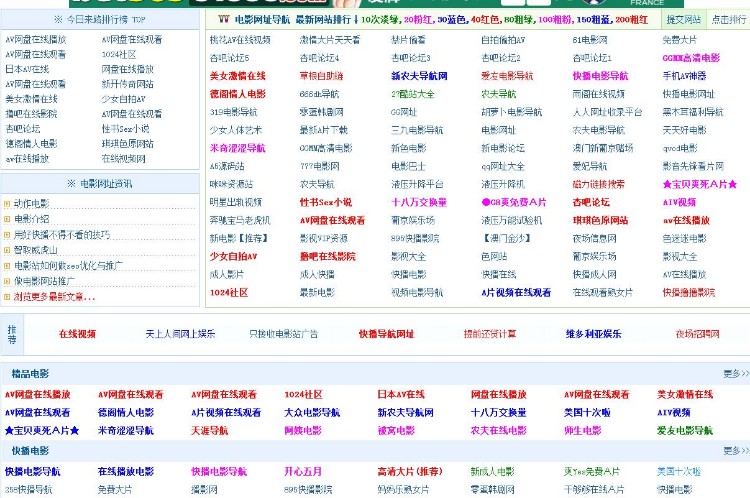Open the 液压升降平台 link
This screenshot has height=498, width=750.
[x=417, y=184]
